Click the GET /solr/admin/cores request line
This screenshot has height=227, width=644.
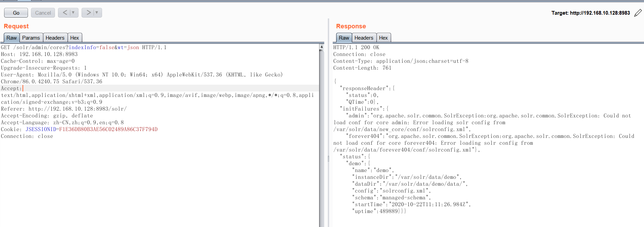84,47
